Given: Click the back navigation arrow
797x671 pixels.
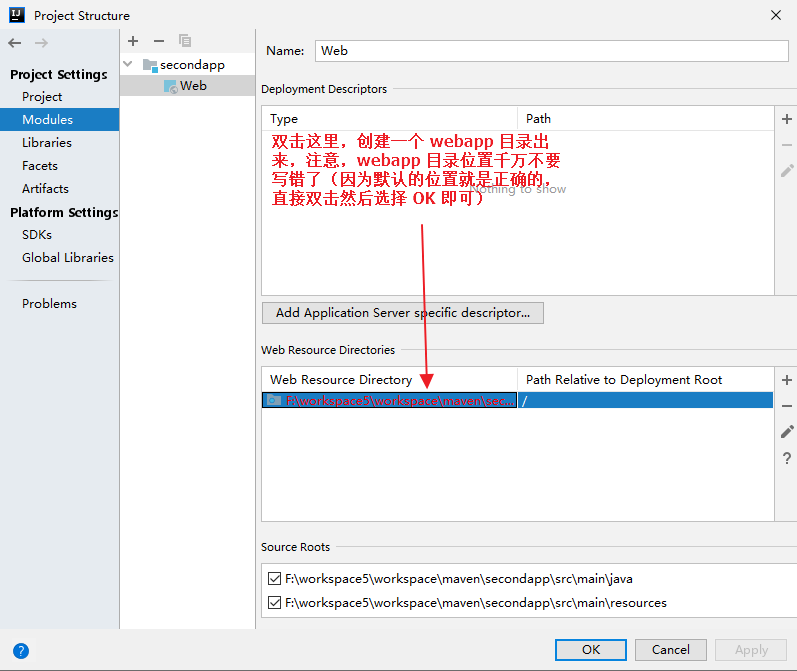Looking at the screenshot, I should 15,43.
